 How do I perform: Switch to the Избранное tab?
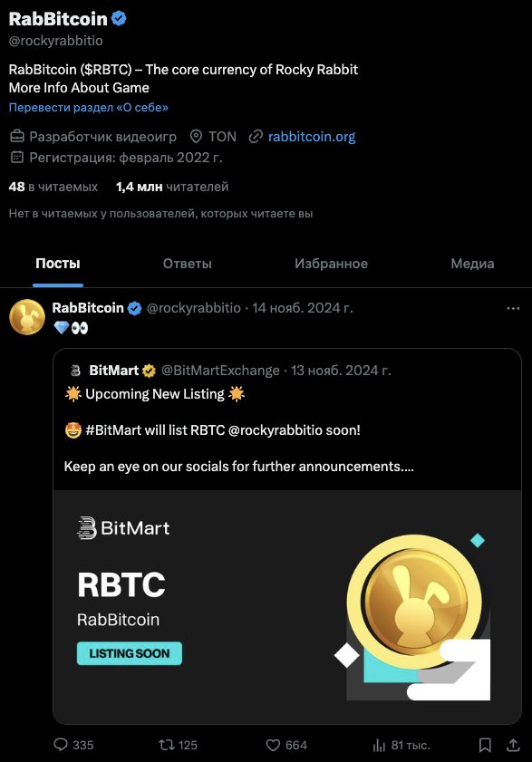[x=331, y=264]
